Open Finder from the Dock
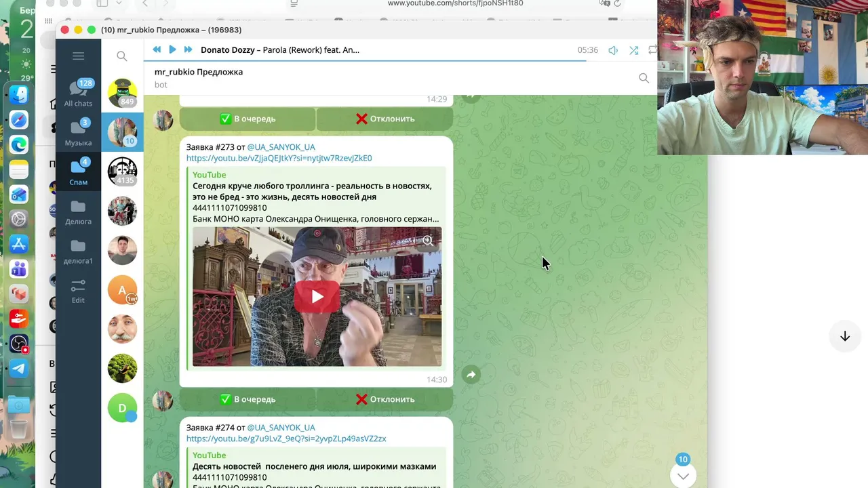 pyautogui.click(x=19, y=95)
